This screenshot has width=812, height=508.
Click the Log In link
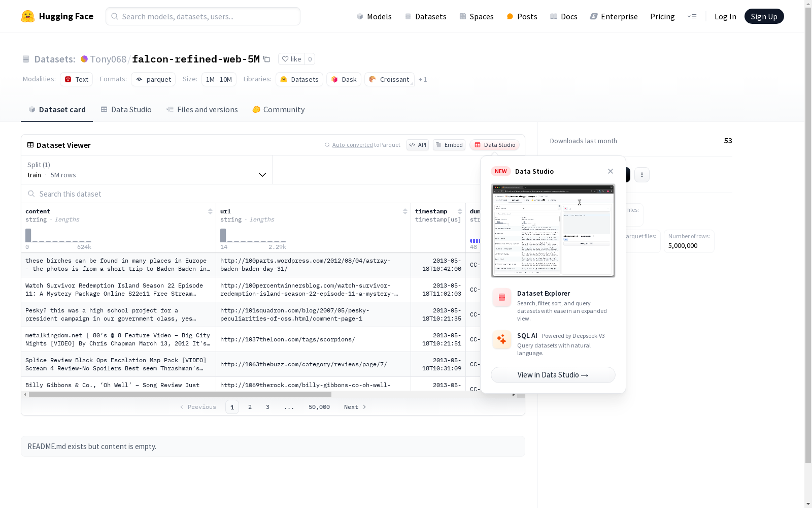725,16
